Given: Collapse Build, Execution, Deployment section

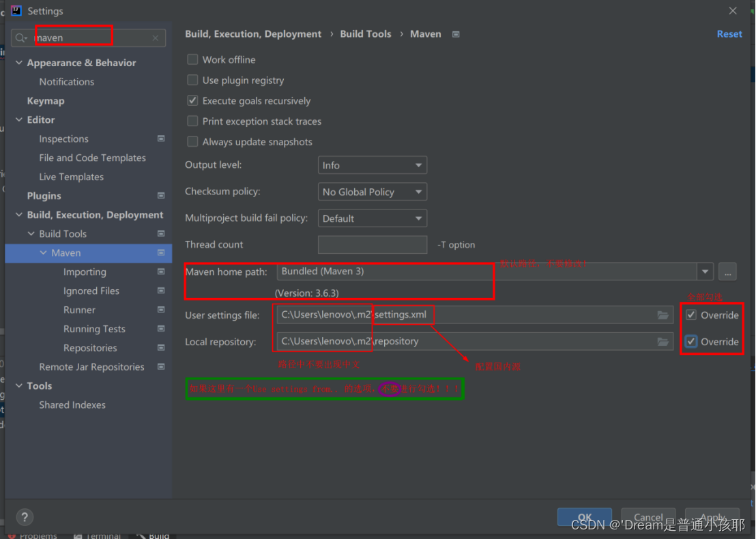Looking at the screenshot, I should tap(19, 214).
